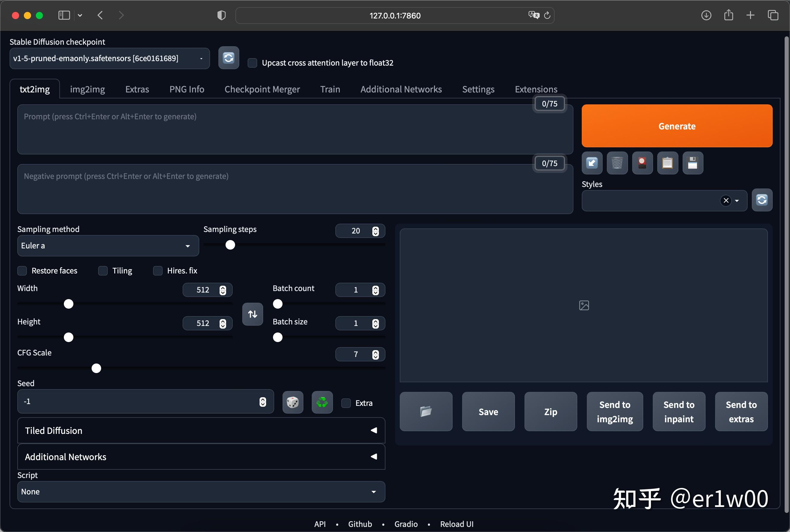Open the Styles dropdown arrow
This screenshot has width=790, height=532.
(737, 201)
